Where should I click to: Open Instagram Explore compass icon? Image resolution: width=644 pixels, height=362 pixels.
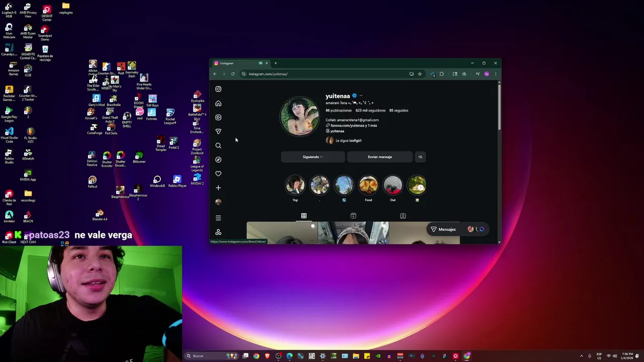click(218, 159)
